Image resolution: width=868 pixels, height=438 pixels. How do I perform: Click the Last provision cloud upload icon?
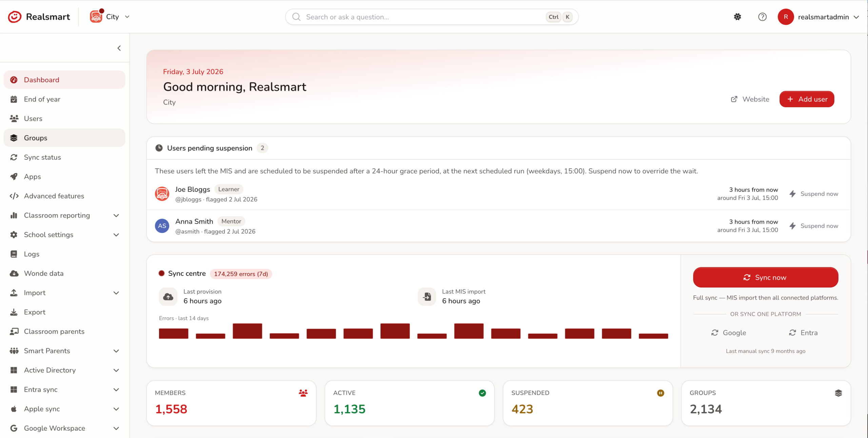[168, 296]
